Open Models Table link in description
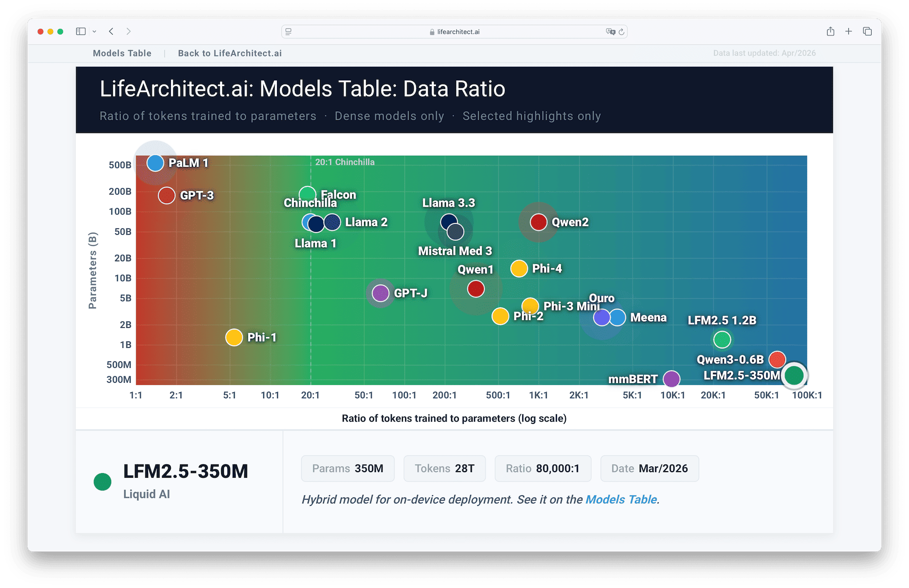The height and width of the screenshot is (588, 909). pos(621,500)
